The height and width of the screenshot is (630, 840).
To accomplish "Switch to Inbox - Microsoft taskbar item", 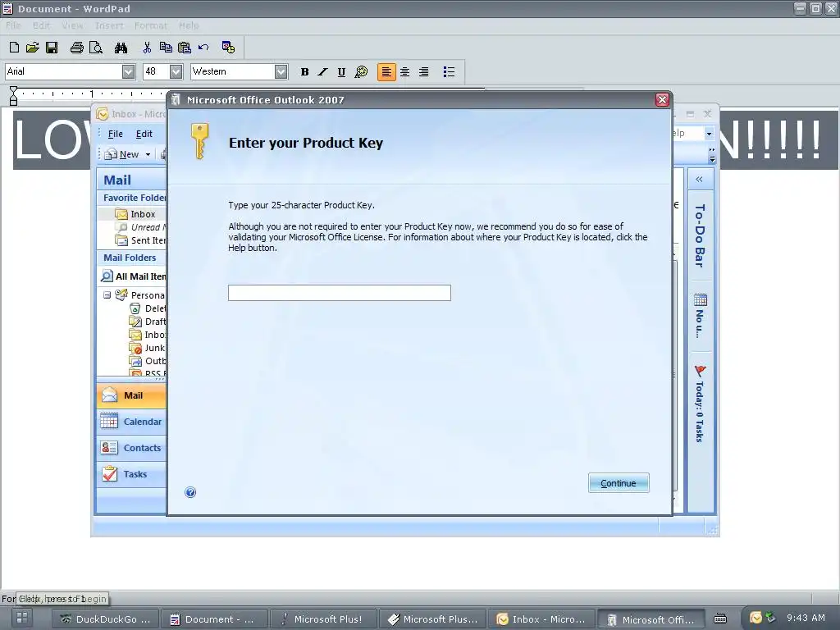I will click(x=541, y=619).
